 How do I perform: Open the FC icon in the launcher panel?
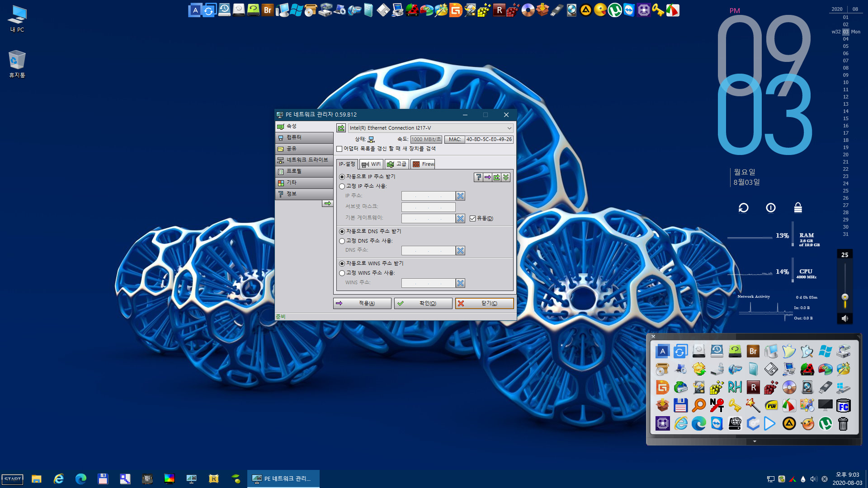[x=843, y=405]
